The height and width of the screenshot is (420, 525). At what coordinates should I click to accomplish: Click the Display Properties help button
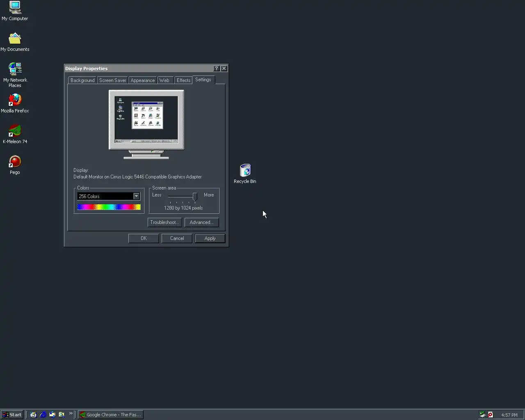coord(217,68)
